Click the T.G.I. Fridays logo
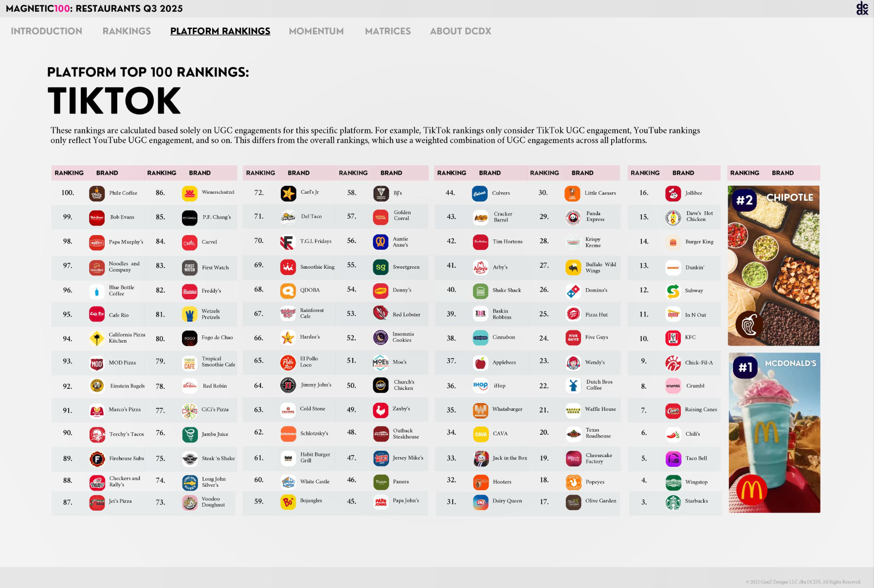 [x=288, y=241]
